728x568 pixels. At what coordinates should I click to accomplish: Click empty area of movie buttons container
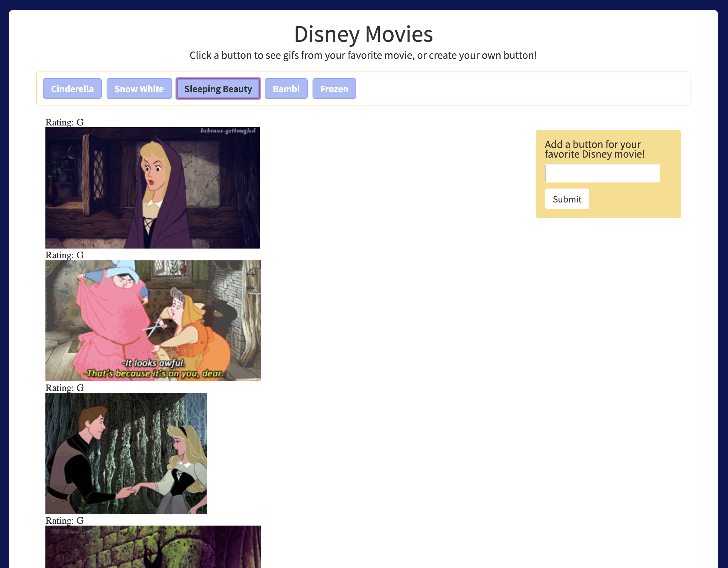520,89
